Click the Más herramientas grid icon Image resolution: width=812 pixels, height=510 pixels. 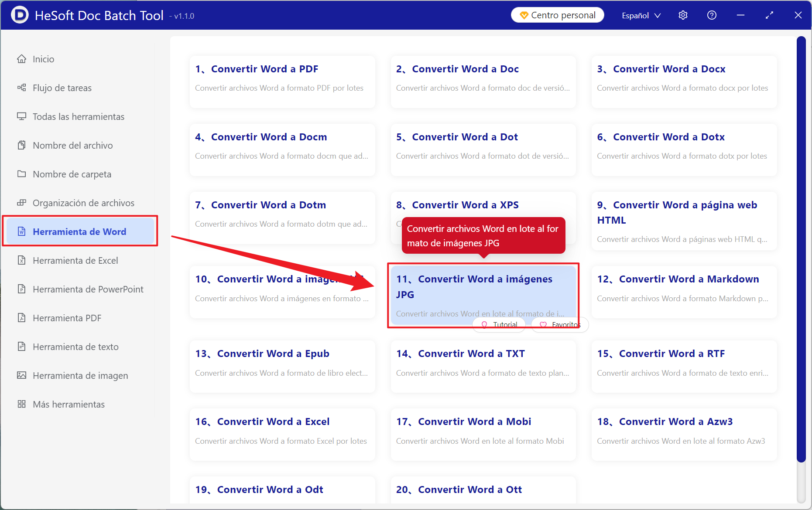tap(21, 404)
